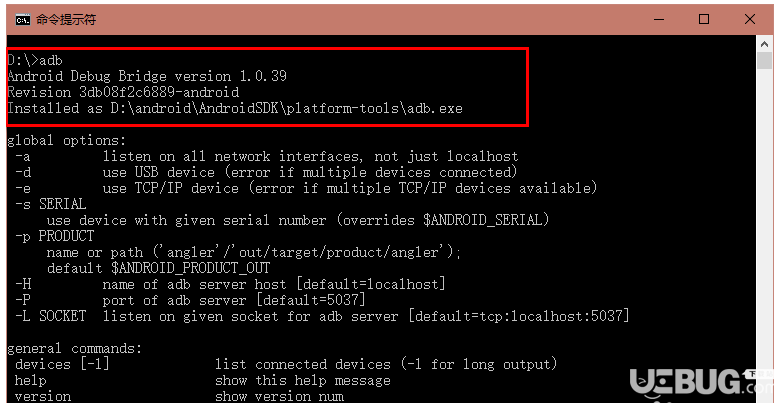Click the 命令提示符 window title text
Screen dimensions: 779x403
[66, 20]
